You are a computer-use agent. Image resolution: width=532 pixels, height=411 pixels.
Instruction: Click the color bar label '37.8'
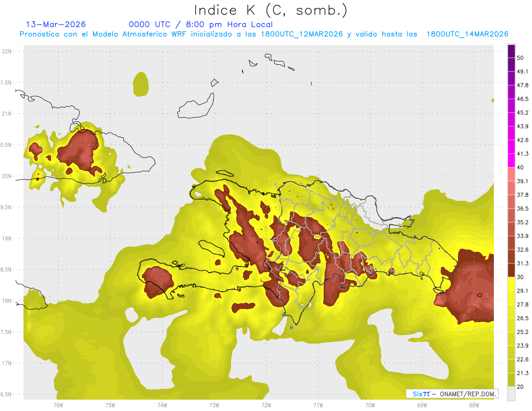tap(523, 195)
